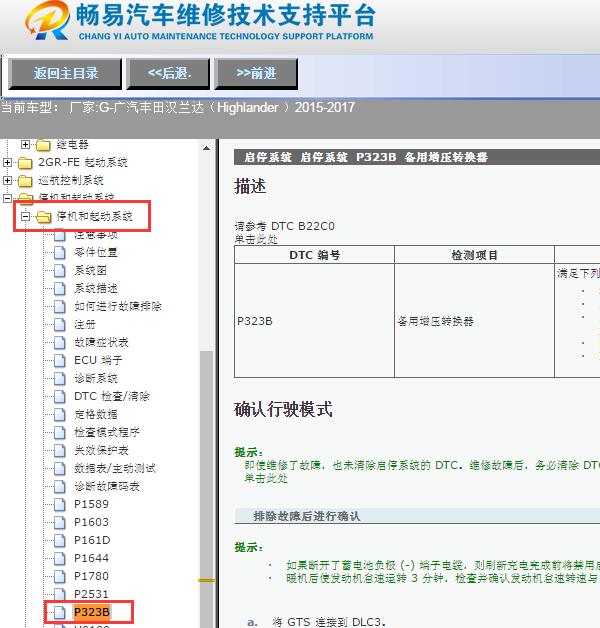Open 诊断故障码表 tree entry
The height and width of the screenshot is (628, 600).
[x=107, y=487]
